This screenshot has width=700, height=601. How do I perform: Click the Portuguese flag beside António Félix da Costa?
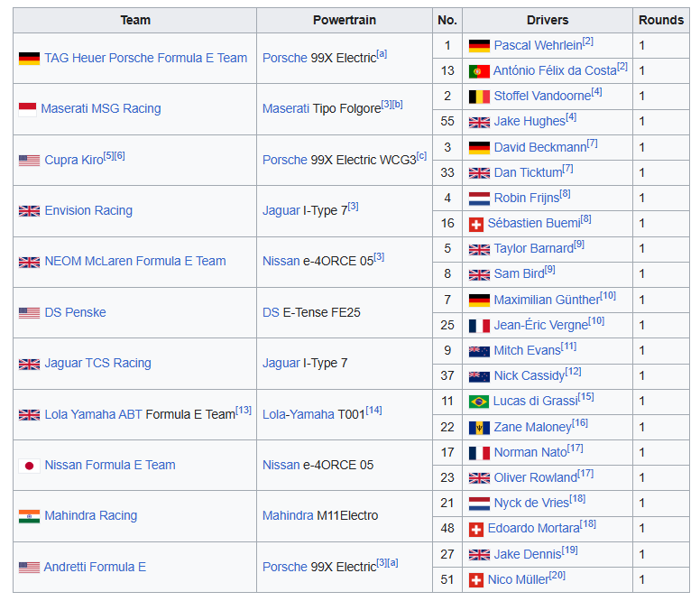[x=479, y=70]
